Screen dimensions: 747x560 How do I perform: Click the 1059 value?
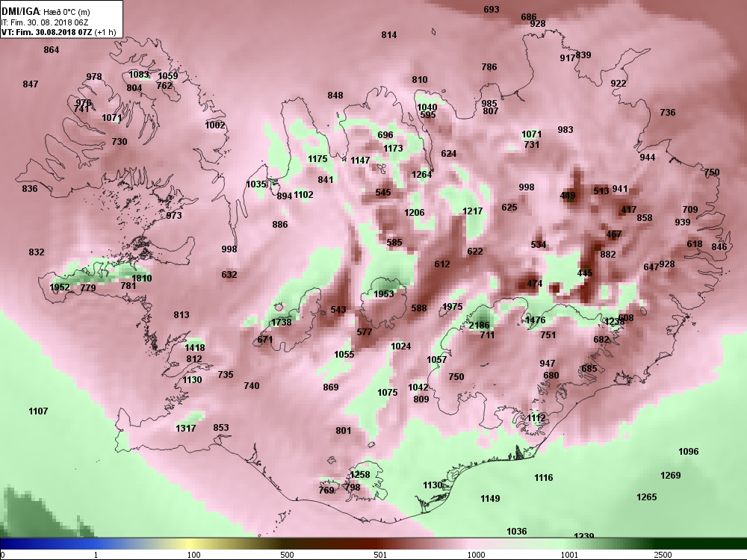pos(167,75)
